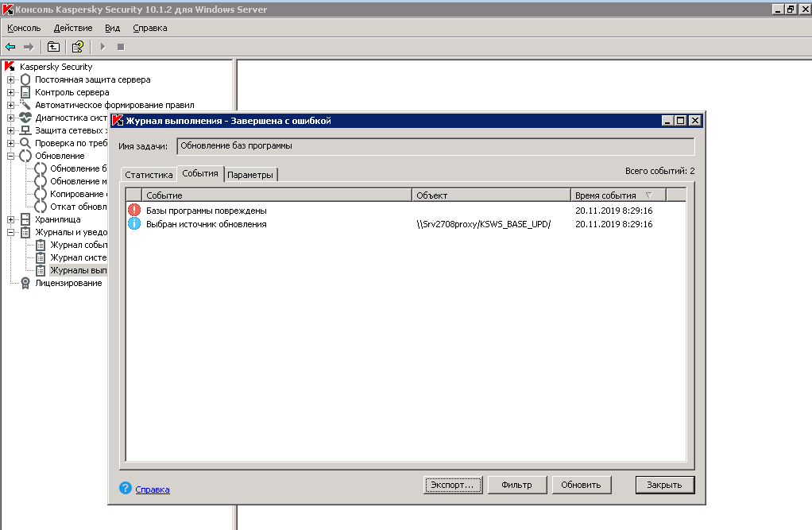
Task: Select Лицензирование in the tree
Action: tap(68, 283)
